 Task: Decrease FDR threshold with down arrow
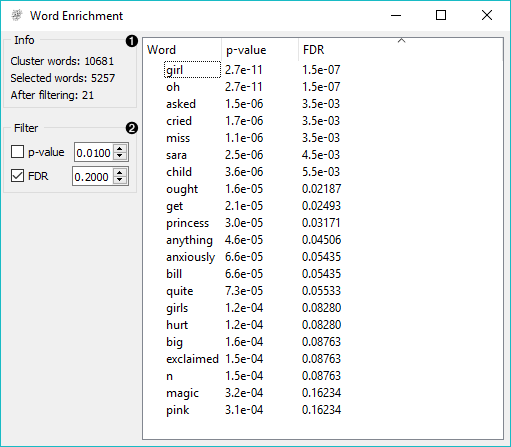[120, 180]
